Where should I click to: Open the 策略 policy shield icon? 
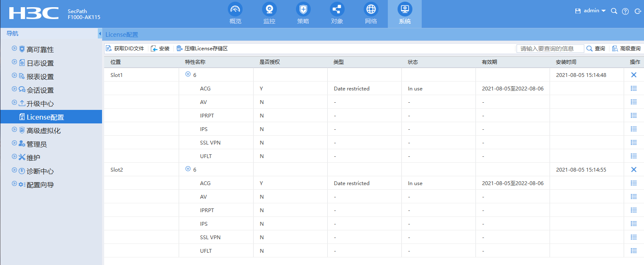(x=303, y=9)
